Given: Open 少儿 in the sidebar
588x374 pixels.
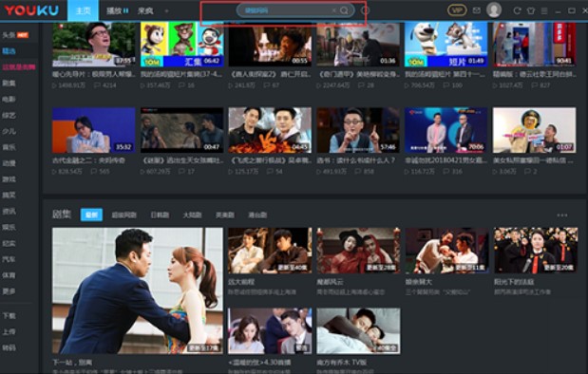Looking at the screenshot, I should [x=9, y=131].
